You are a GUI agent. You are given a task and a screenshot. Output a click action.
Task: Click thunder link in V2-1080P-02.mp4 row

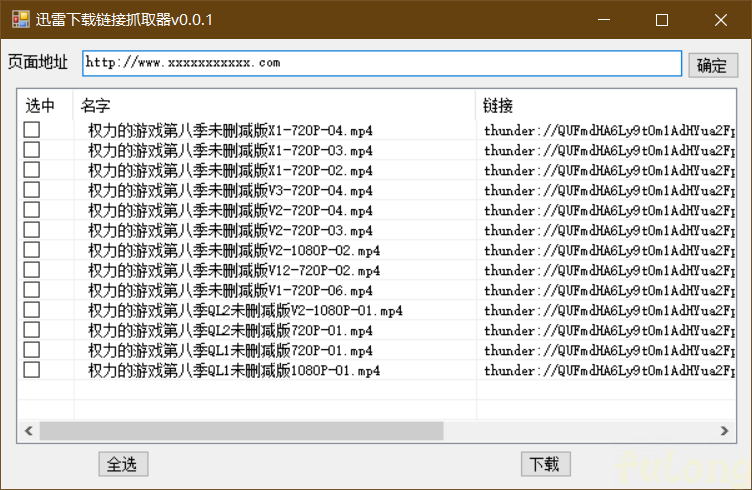[610, 250]
